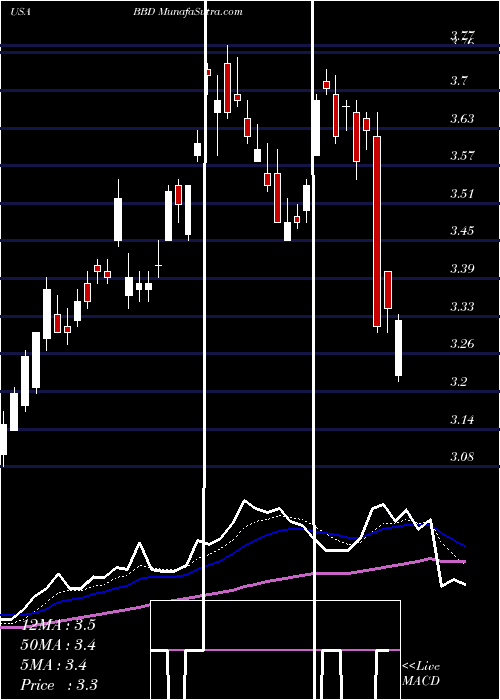The width and height of the screenshot is (500, 700).
Task: Click the 3.7 price axis label
Action: (458, 81)
